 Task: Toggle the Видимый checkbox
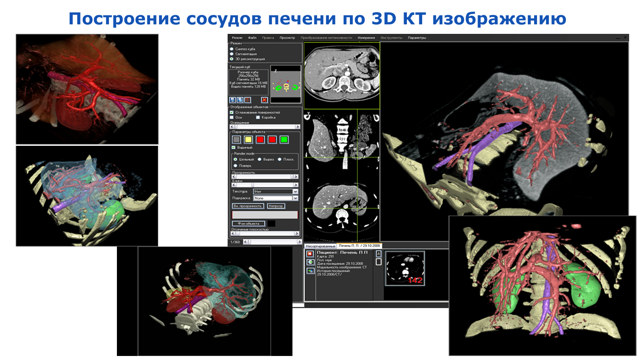[233, 147]
